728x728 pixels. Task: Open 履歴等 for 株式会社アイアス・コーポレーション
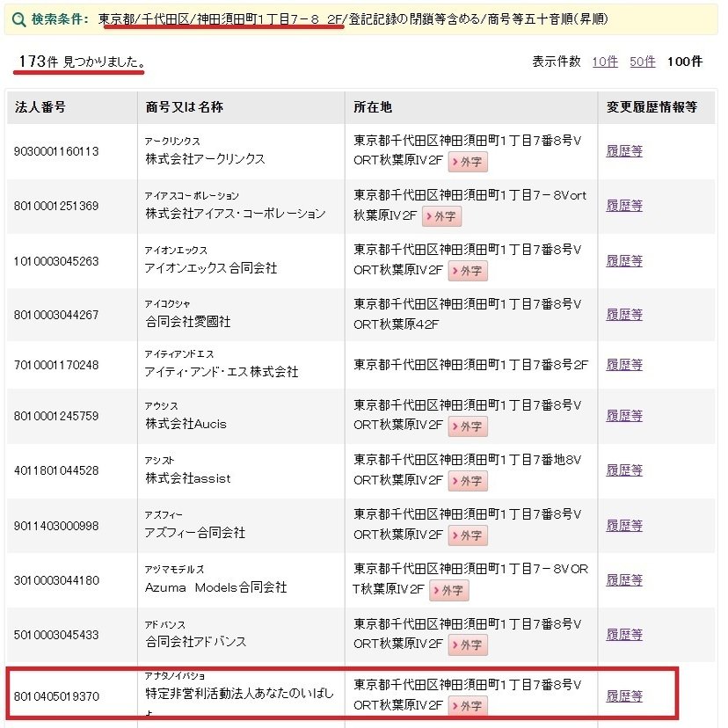[624, 206]
